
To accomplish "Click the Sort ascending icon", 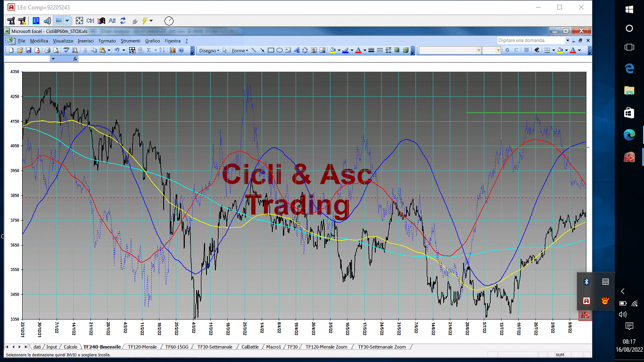I will (162, 49).
